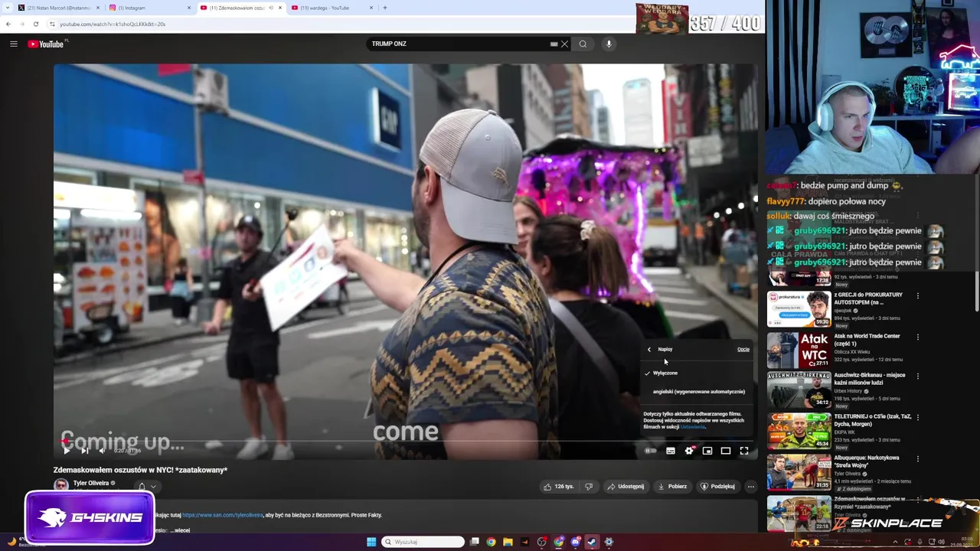Switch to the wardega - YouTube tab
Image resolution: width=980 pixels, height=551 pixels.
point(332,8)
